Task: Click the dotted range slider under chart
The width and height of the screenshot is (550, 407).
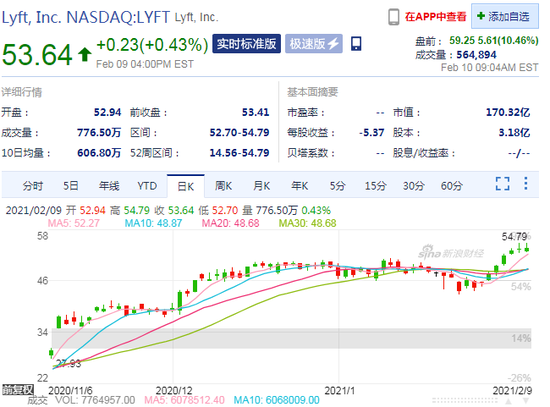Action: pyautogui.click(x=465, y=400)
